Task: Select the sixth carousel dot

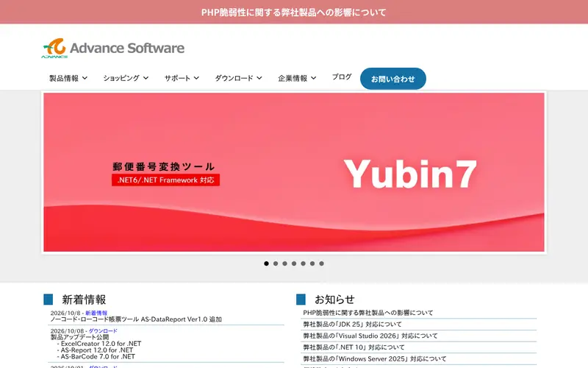Action: tap(312, 263)
